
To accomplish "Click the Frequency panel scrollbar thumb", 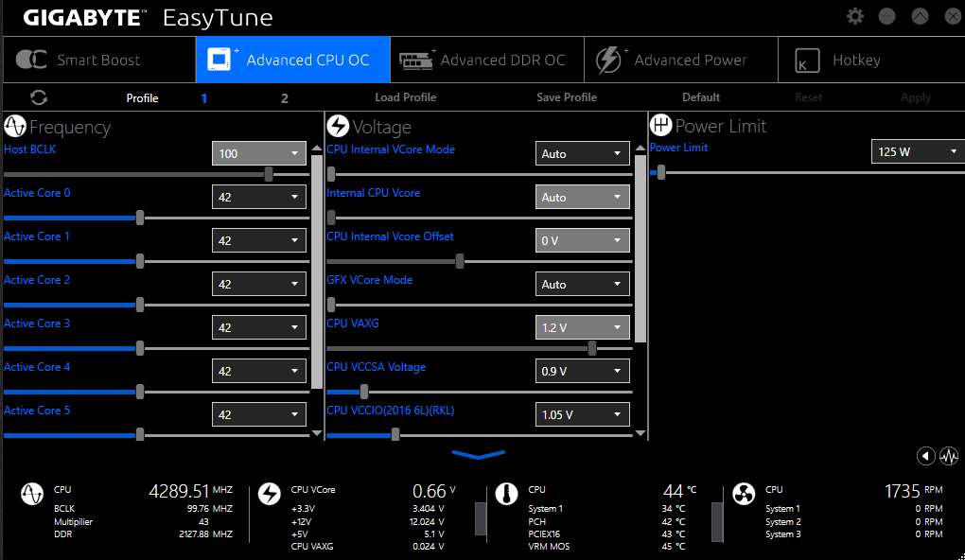I will click(317, 272).
